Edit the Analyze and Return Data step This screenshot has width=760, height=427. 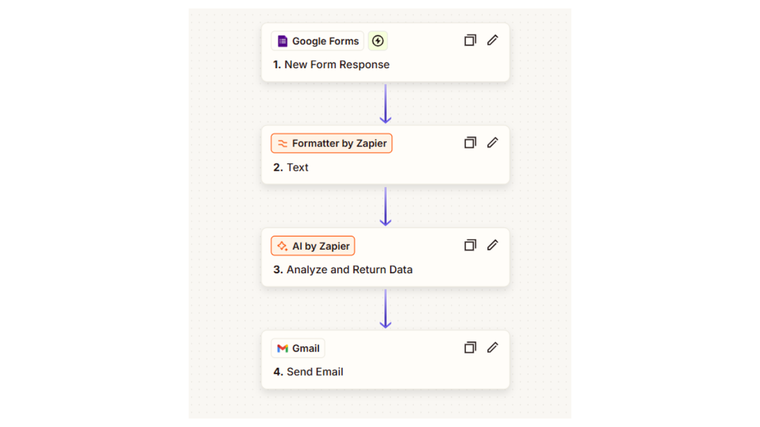(x=492, y=245)
